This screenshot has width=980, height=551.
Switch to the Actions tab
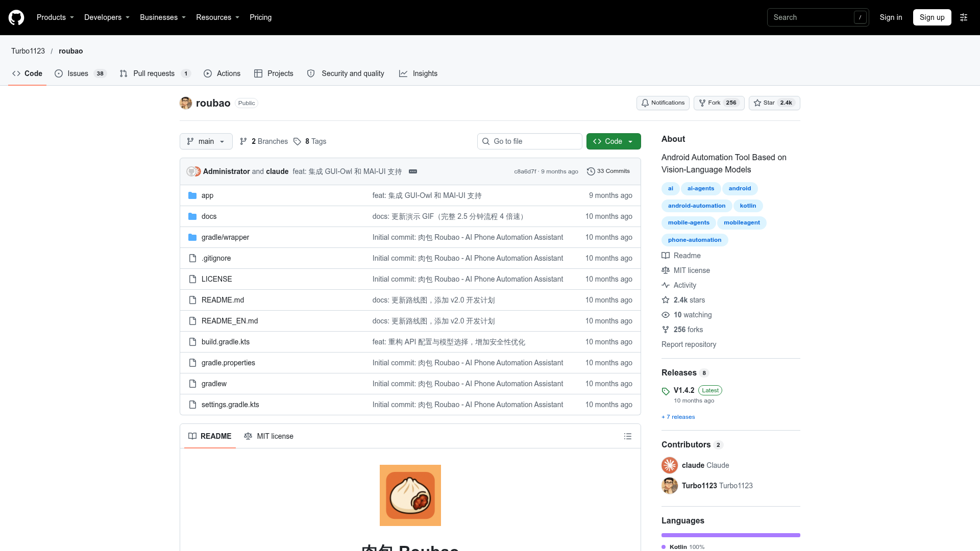click(x=222, y=73)
